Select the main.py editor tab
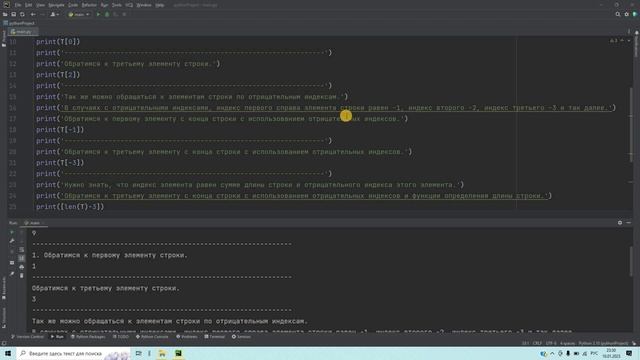Image resolution: width=640 pixels, height=360 pixels. (23, 31)
